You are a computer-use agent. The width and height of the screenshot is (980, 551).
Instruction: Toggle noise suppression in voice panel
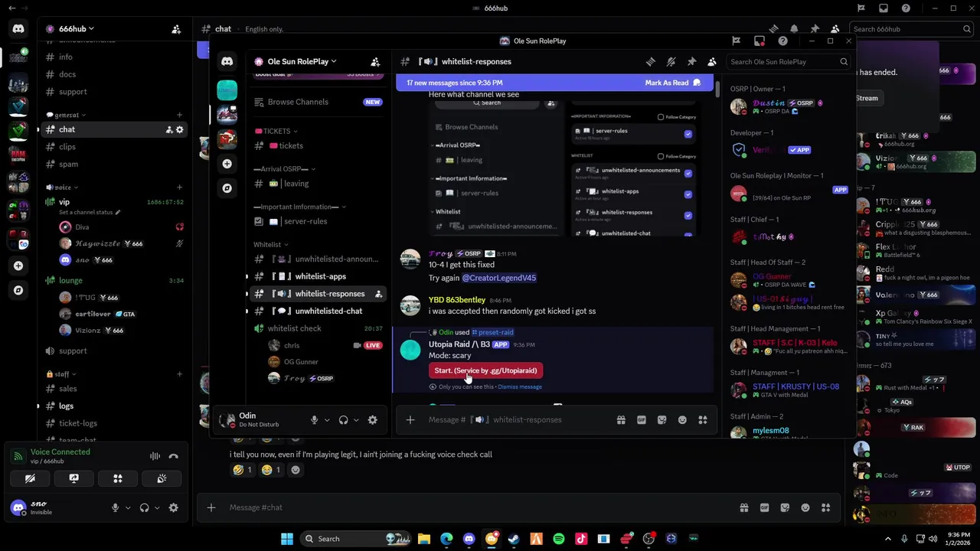(155, 456)
